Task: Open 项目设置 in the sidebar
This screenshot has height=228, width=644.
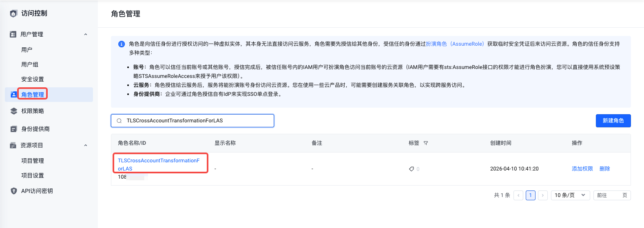Action: [33, 175]
